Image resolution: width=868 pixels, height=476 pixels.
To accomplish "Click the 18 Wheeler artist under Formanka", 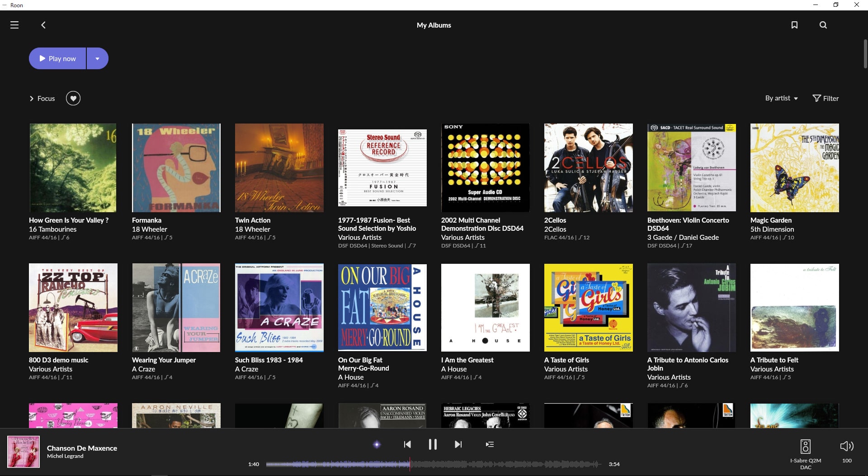I will (x=150, y=229).
